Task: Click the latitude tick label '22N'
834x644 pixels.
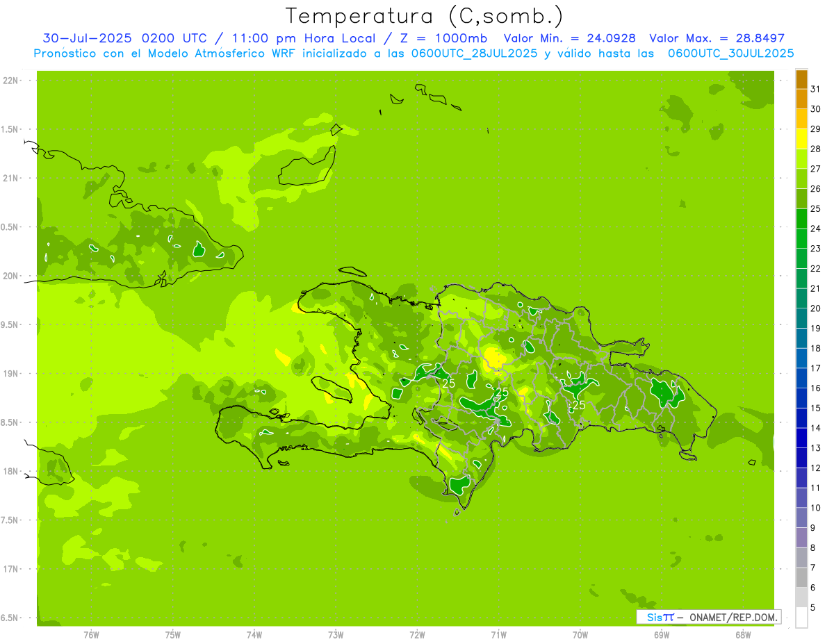Action: [11, 81]
